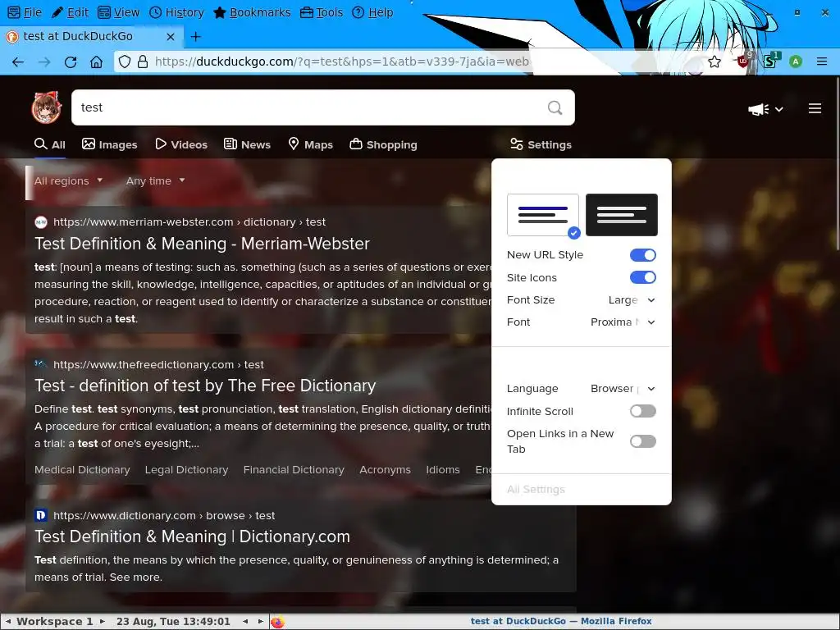Open a new tab with plus button
840x630 pixels.
196,36
